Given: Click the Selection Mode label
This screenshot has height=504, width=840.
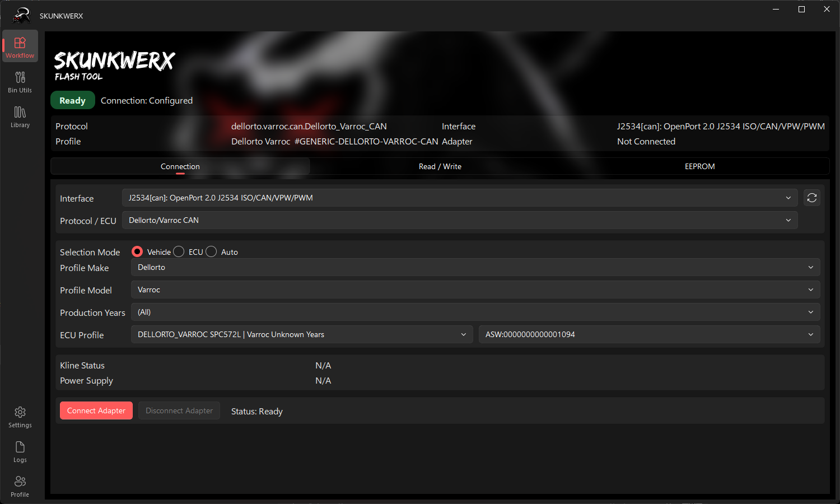Looking at the screenshot, I should pos(90,252).
